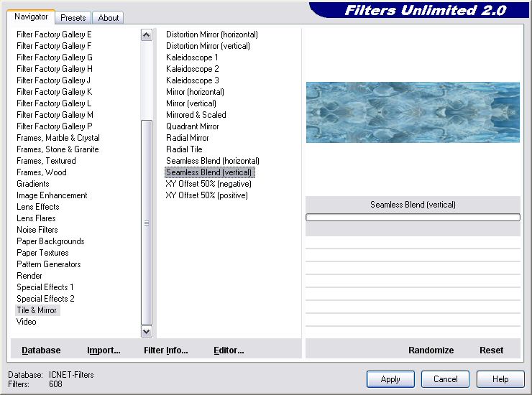The height and width of the screenshot is (395, 532).
Task: Randomize the filter settings
Action: click(431, 350)
